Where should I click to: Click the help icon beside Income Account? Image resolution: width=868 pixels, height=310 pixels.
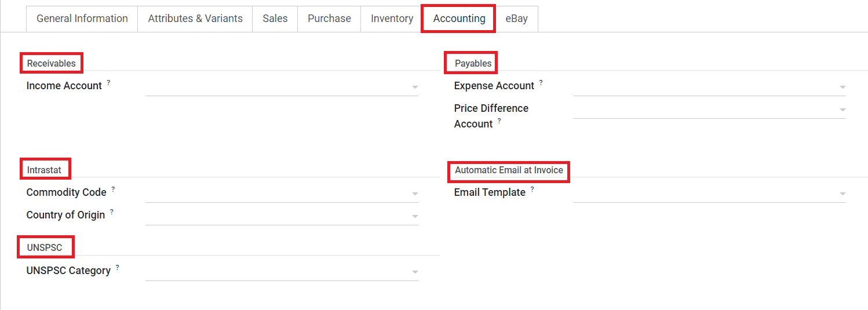108,83
